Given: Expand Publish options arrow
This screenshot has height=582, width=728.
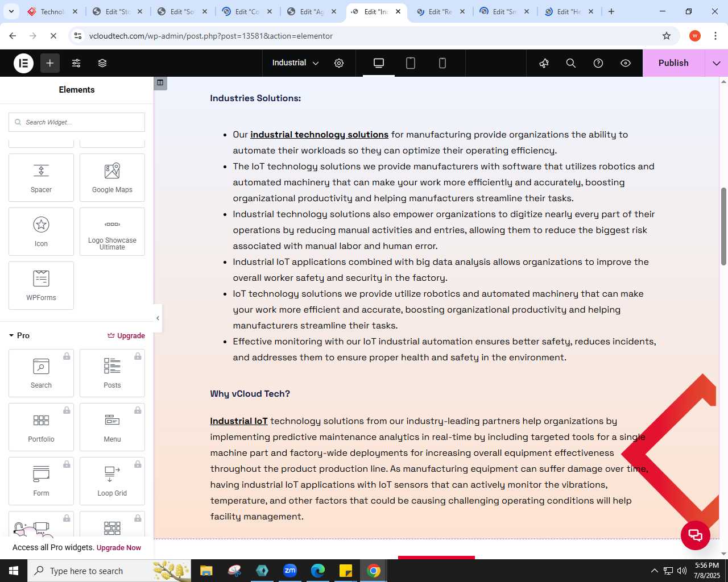Looking at the screenshot, I should pos(717,63).
